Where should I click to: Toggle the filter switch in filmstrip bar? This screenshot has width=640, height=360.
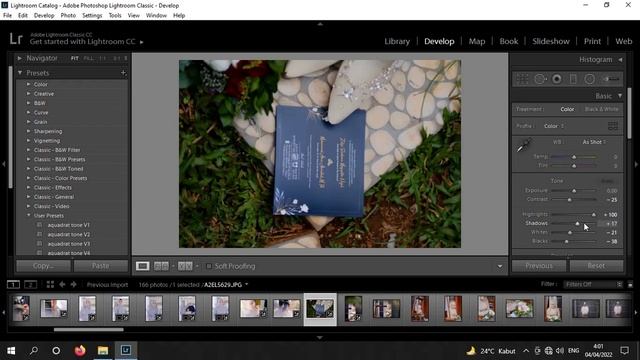pyautogui.click(x=630, y=284)
